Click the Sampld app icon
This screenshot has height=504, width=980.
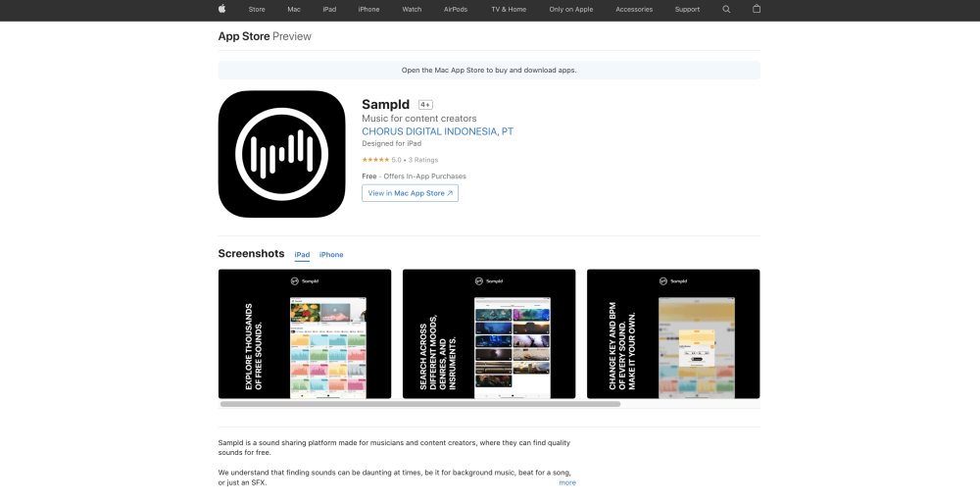click(282, 154)
